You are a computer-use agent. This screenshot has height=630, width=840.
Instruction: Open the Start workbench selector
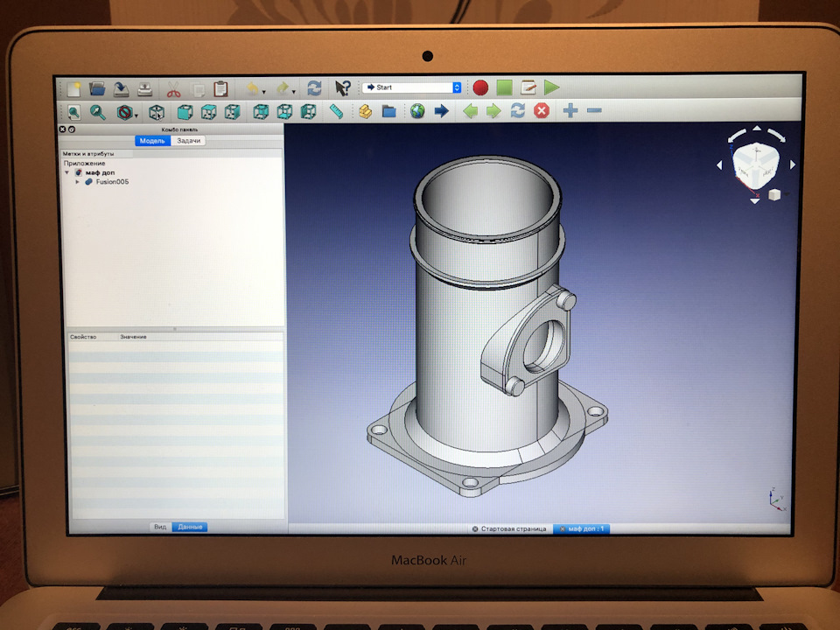click(411, 87)
